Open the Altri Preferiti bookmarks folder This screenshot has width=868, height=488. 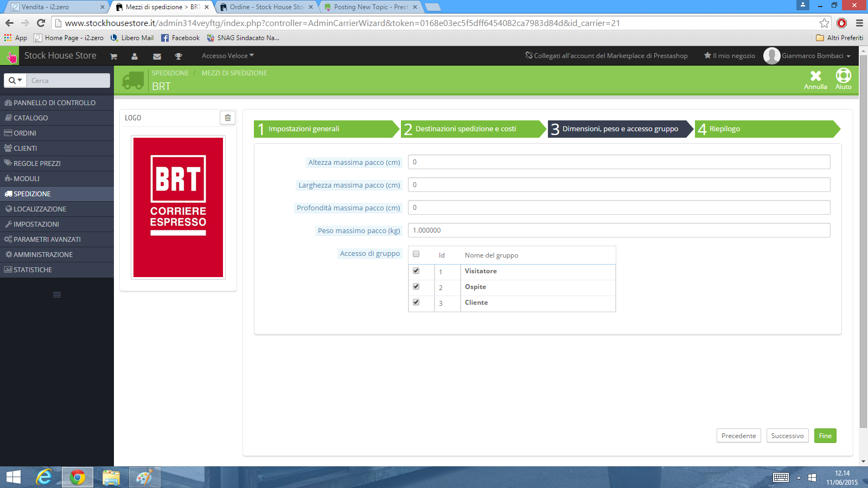[x=840, y=38]
